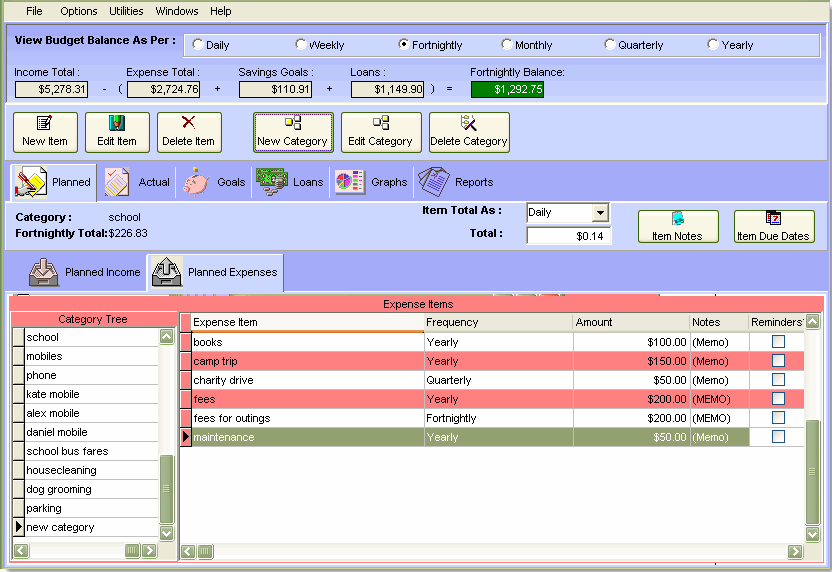Click the Item Notes icon

tap(678, 218)
